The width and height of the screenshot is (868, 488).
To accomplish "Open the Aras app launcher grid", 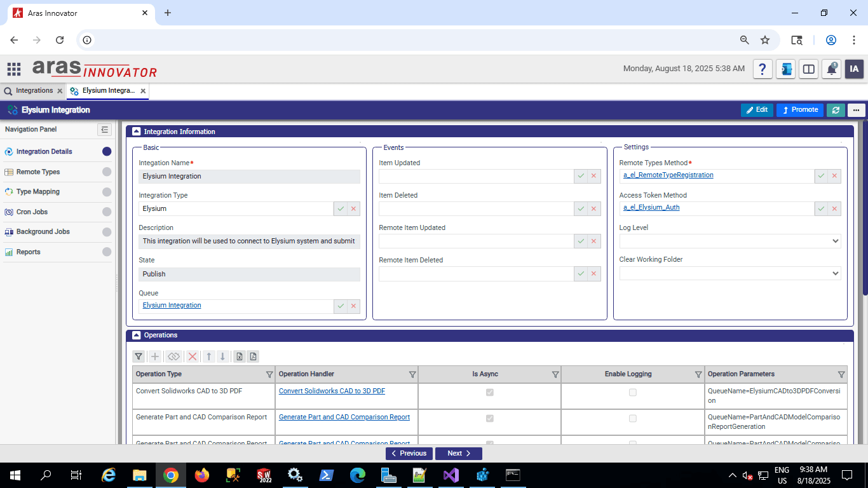I will (14, 69).
